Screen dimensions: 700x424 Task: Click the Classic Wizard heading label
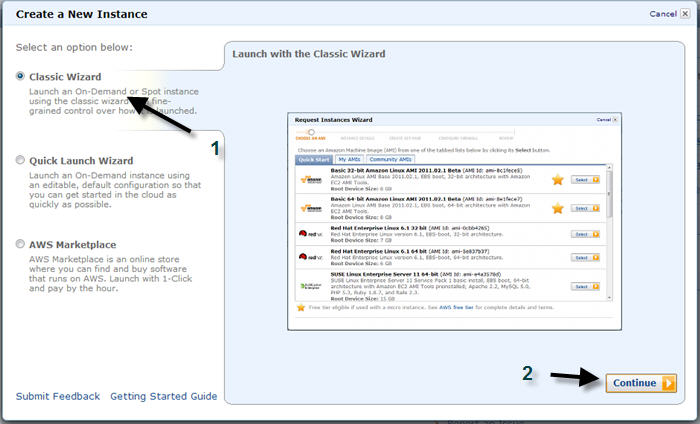pyautogui.click(x=65, y=77)
